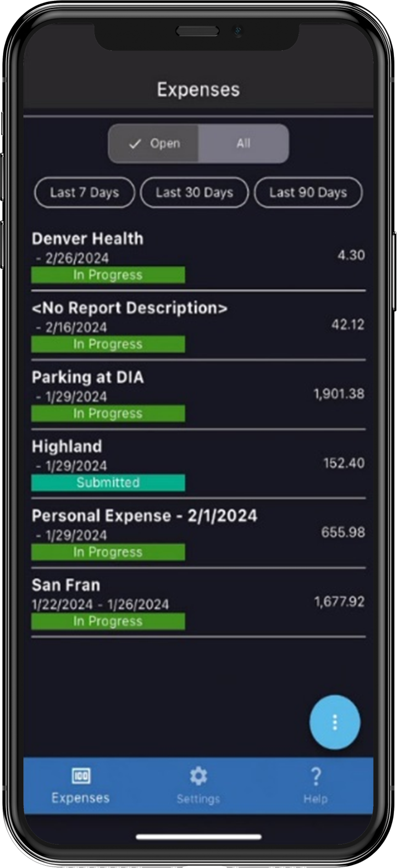This screenshot has width=397, height=868.
Task: Tap the Expenses cash icon
Action: (x=81, y=775)
